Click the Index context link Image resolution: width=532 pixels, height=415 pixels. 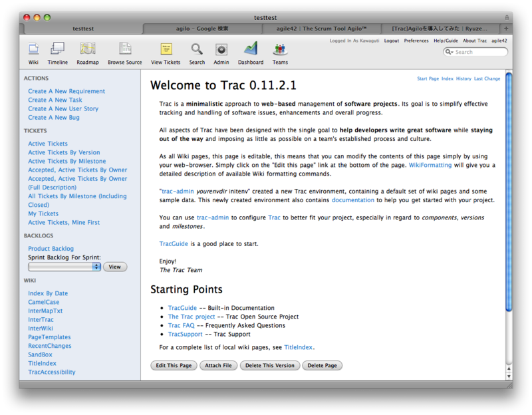pos(447,78)
